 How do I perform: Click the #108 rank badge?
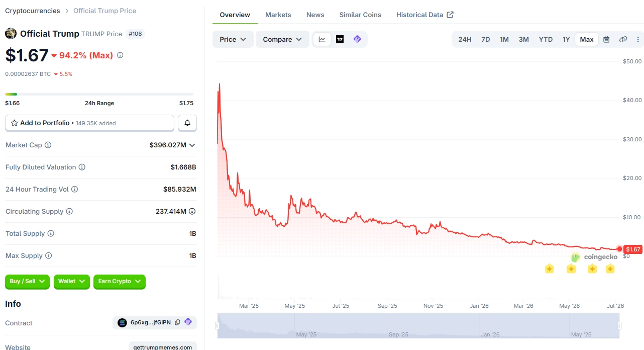[135, 34]
